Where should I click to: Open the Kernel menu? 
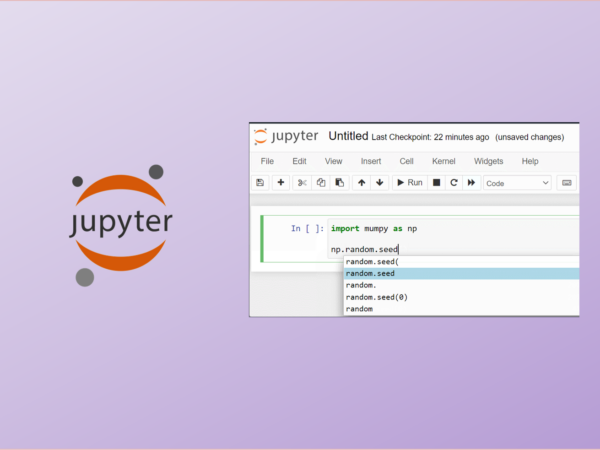point(443,161)
